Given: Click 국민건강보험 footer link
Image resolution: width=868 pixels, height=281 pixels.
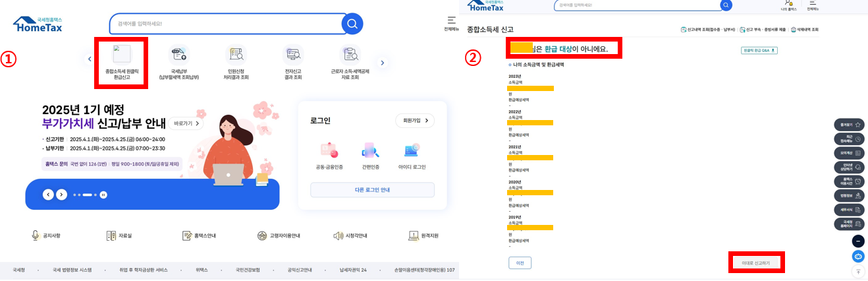Looking at the screenshot, I should [248, 270].
